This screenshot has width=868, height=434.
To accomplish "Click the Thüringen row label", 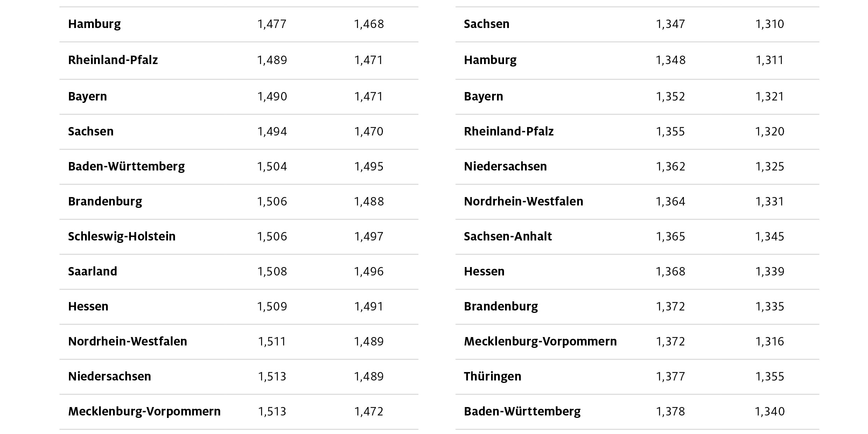I will [492, 377].
